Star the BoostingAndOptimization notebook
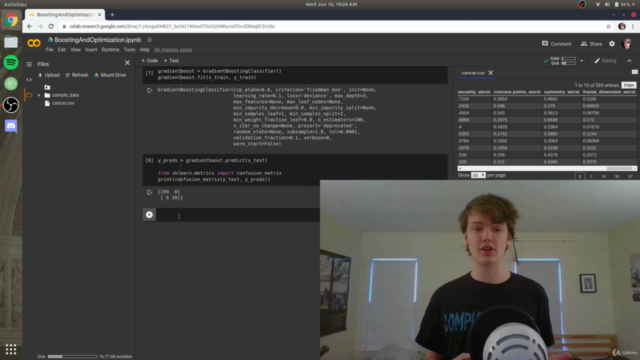This screenshot has width=640, height=360. pyautogui.click(x=149, y=40)
